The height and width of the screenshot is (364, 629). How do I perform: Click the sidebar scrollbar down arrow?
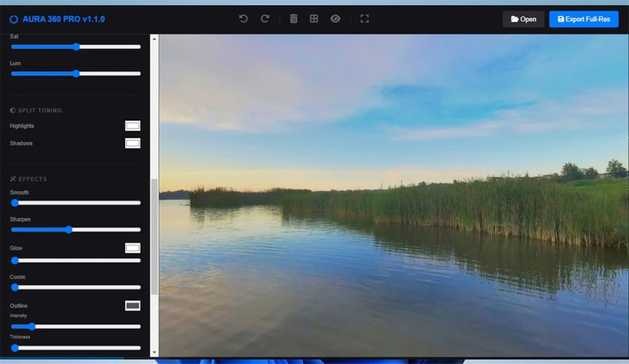click(154, 353)
